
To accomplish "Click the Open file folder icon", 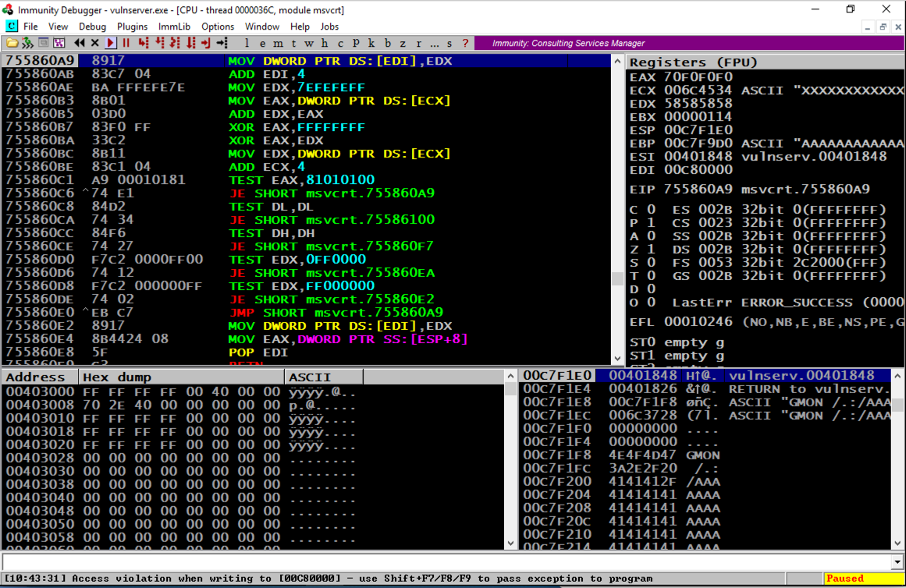I will (x=12, y=43).
